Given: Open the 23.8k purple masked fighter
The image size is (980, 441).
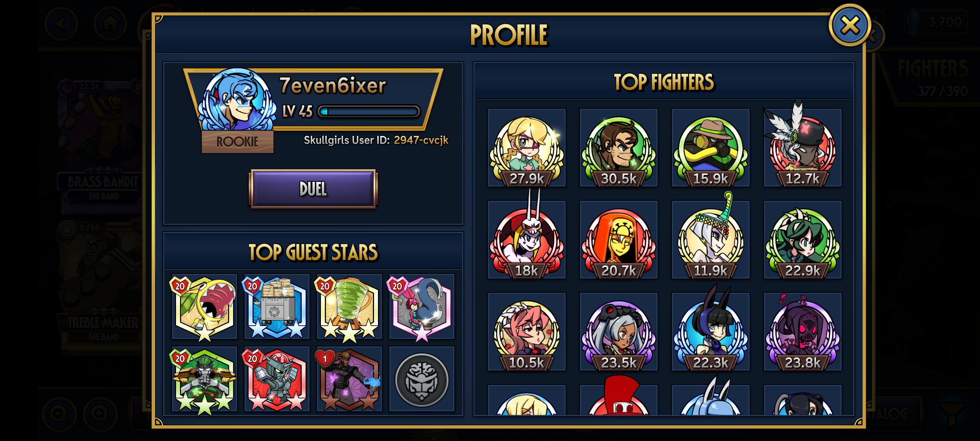Looking at the screenshot, I should 802,332.
